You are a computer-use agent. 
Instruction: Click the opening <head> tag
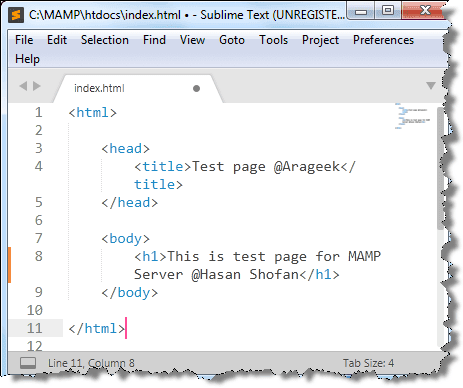pyautogui.click(x=126, y=148)
